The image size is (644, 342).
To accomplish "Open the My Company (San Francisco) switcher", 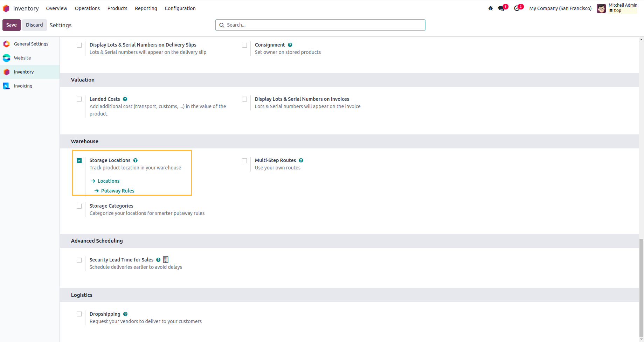I will [x=560, y=8].
